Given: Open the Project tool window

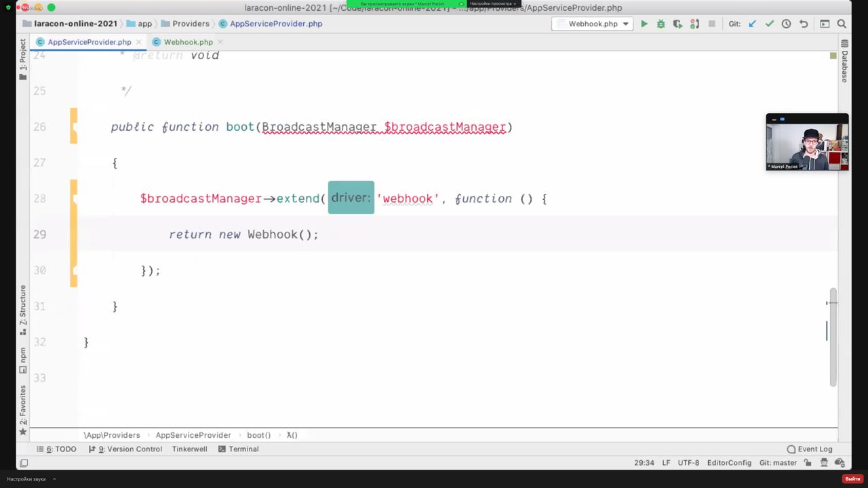Looking at the screenshot, I should [22, 60].
